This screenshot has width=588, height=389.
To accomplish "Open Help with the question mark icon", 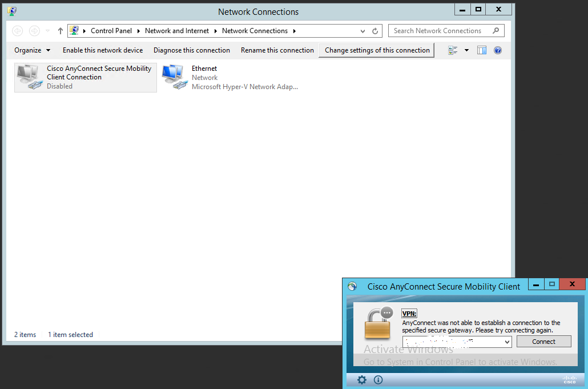I will [x=498, y=50].
